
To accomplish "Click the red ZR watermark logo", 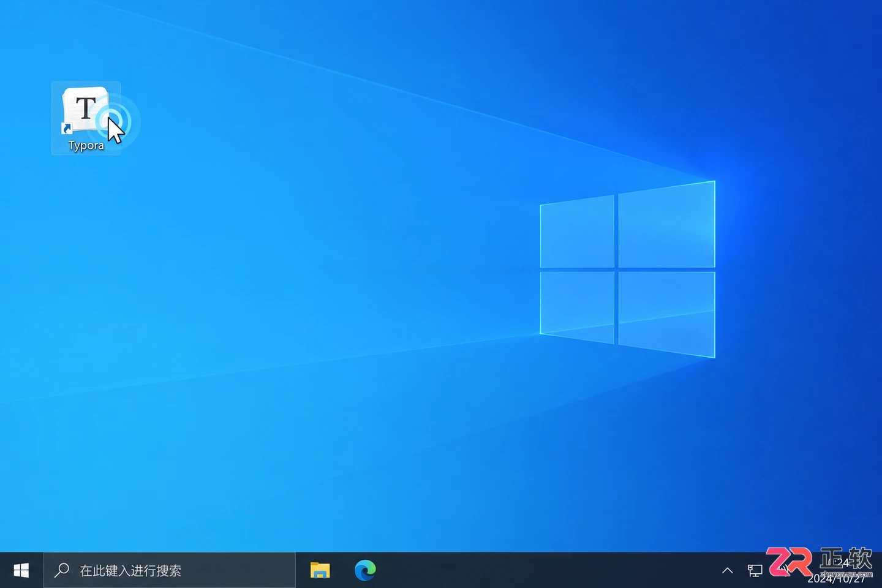I will point(789,562).
